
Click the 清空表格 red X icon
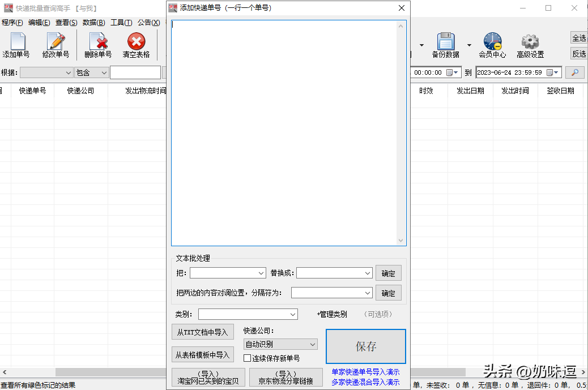[x=136, y=45]
